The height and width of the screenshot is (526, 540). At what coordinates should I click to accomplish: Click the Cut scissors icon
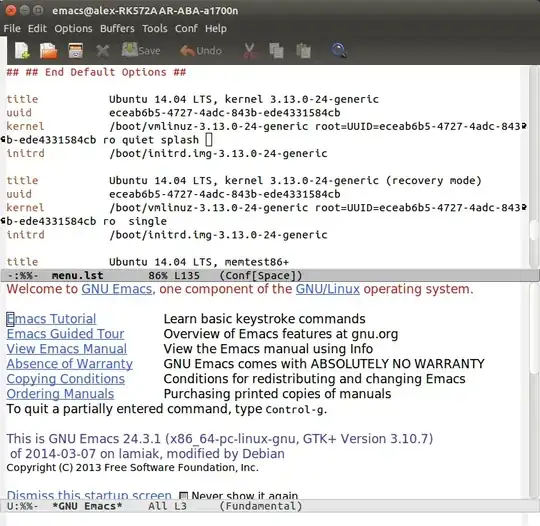click(x=249, y=51)
